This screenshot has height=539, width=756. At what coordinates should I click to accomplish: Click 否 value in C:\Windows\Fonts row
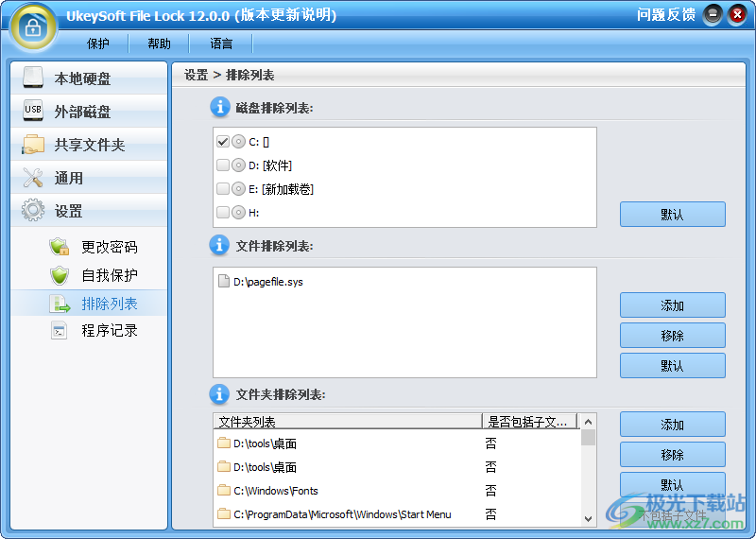pos(490,491)
